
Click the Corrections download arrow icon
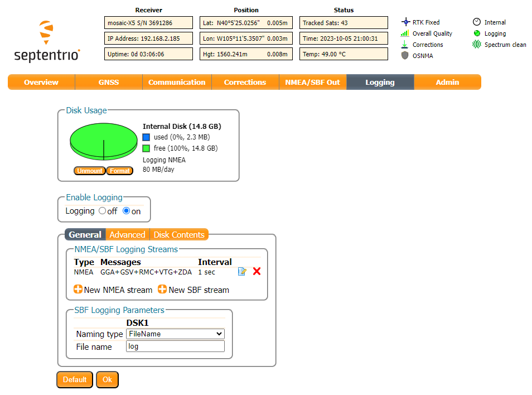click(x=404, y=45)
